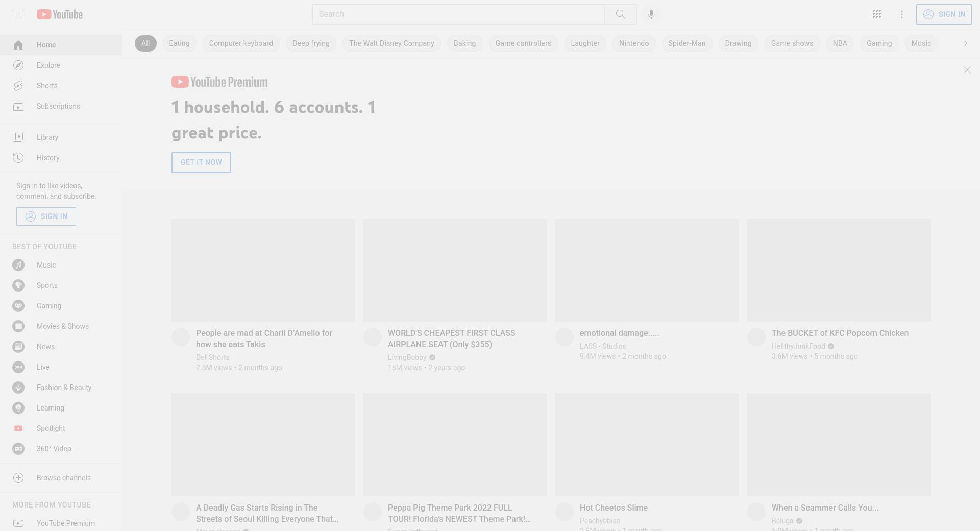
Task: Open the Gaming sidebar entry
Action: tap(61, 306)
